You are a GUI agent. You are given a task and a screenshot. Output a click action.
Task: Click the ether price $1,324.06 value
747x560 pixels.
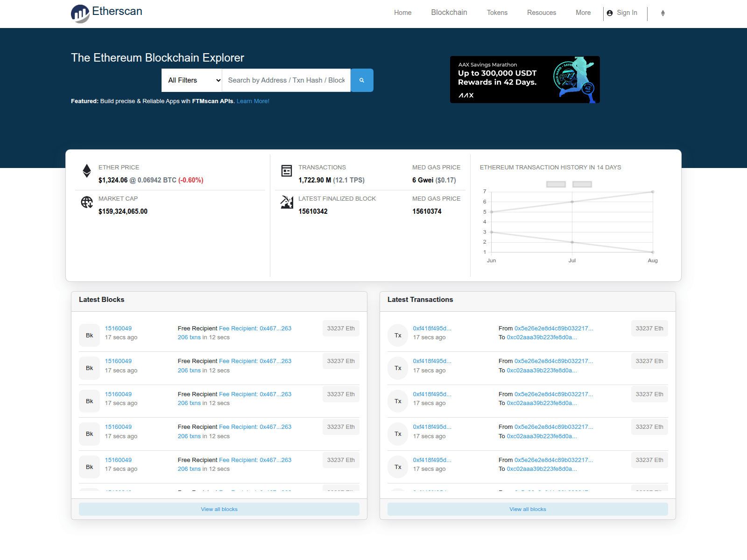point(113,180)
